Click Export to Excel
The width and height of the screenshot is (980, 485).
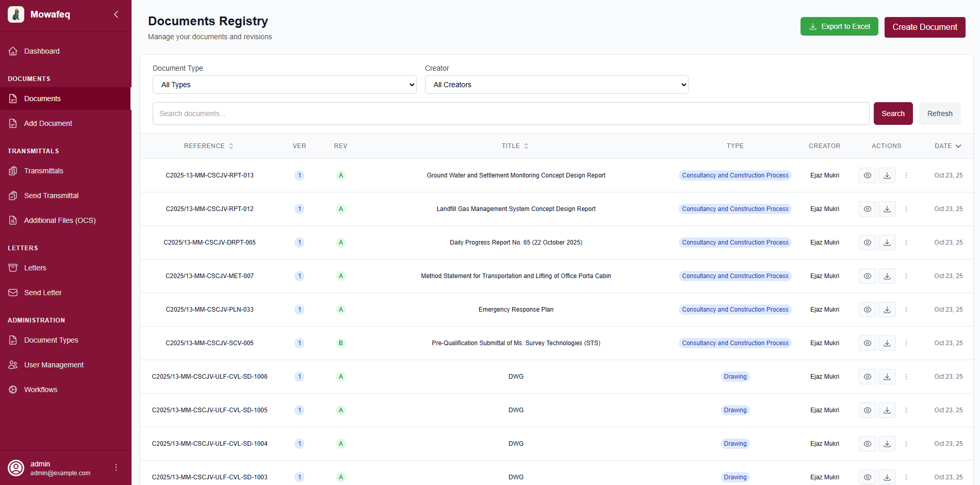(x=839, y=26)
